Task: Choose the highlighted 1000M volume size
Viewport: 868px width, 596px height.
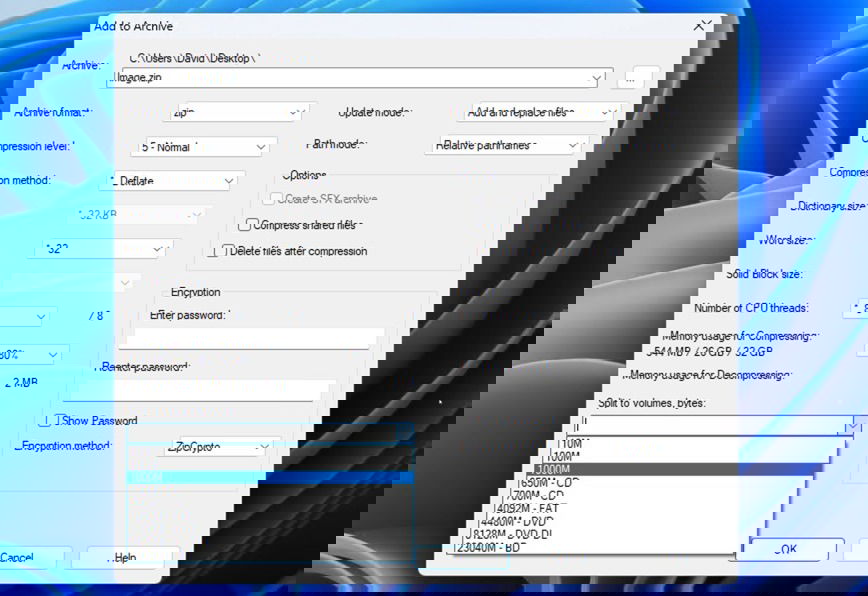Action: [x=673, y=469]
